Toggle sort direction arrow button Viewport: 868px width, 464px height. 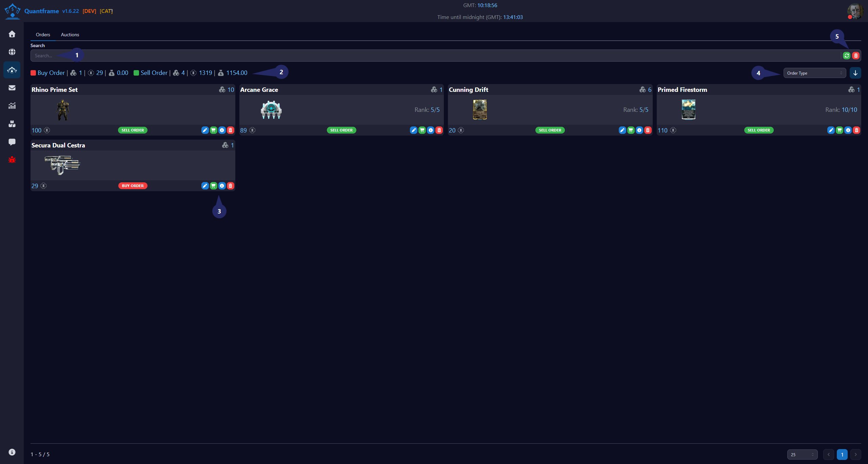[855, 73]
